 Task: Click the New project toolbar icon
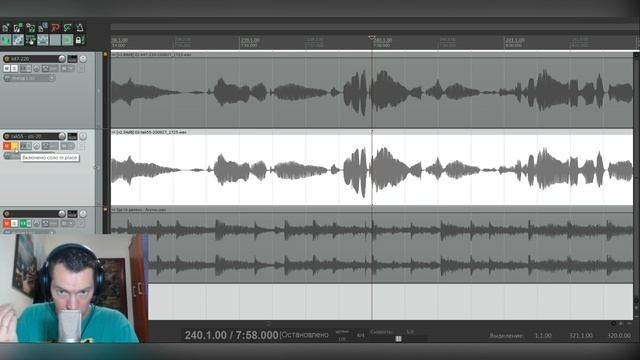click(5, 27)
